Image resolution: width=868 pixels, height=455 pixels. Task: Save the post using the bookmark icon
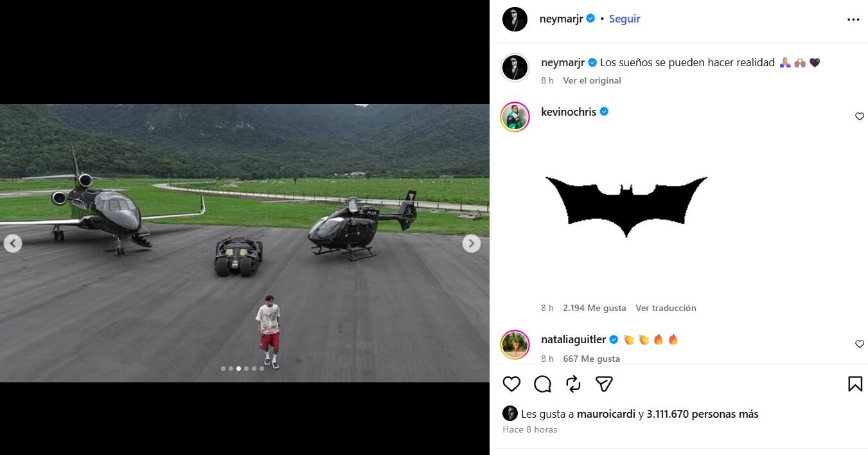point(855,384)
